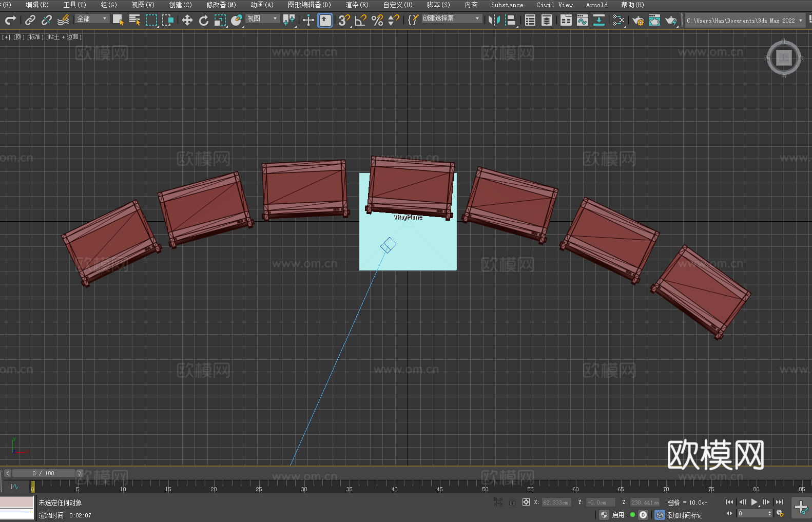812x522 pixels.
Task: Toggle the Ribbon display icon
Action: [x=566, y=20]
